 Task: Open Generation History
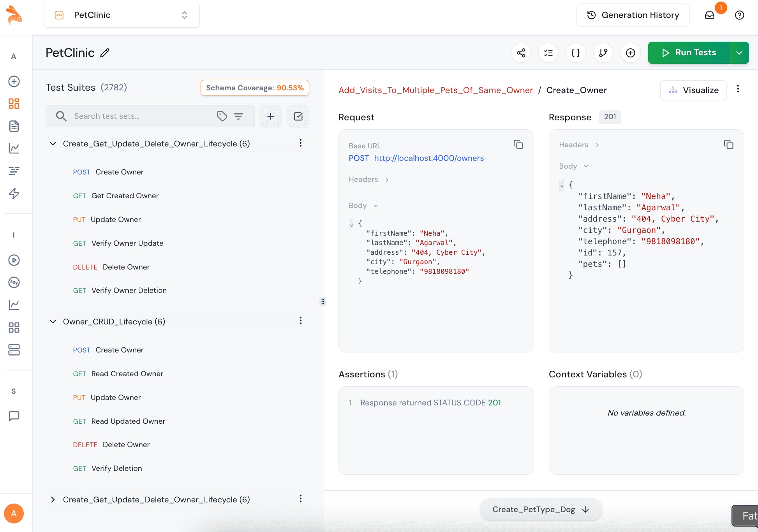click(x=633, y=15)
